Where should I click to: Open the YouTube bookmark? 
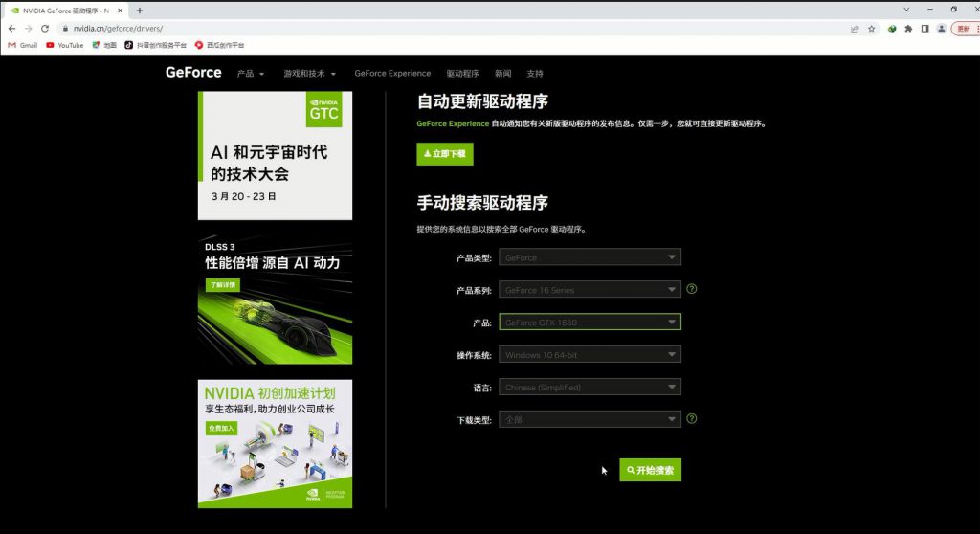[x=65, y=45]
